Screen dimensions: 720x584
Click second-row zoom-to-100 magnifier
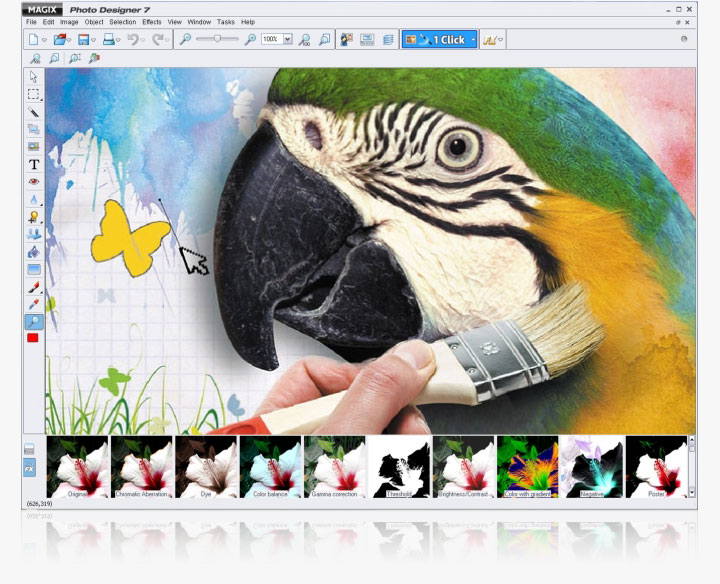pos(35,58)
